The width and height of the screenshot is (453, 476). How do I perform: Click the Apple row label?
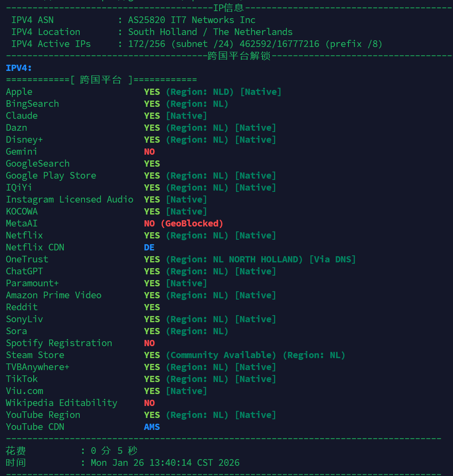[19, 92]
